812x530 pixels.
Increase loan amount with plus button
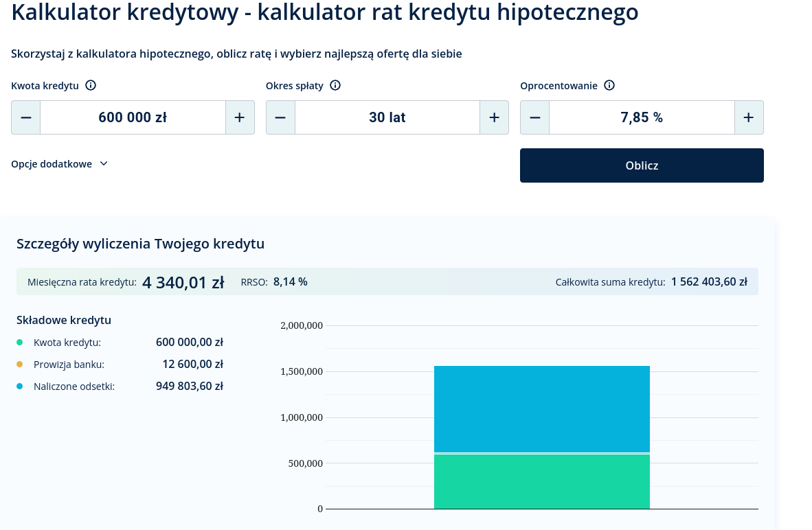click(x=240, y=117)
